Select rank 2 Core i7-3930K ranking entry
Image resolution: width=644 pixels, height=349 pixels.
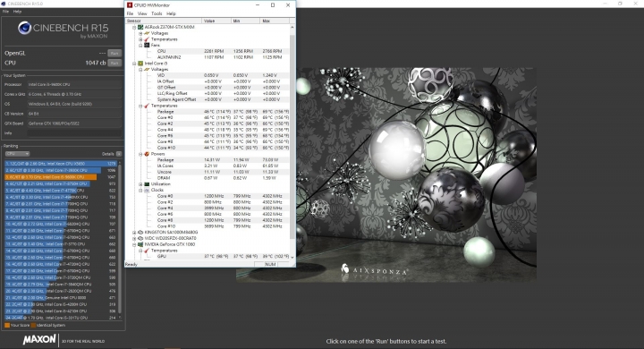click(x=61, y=170)
